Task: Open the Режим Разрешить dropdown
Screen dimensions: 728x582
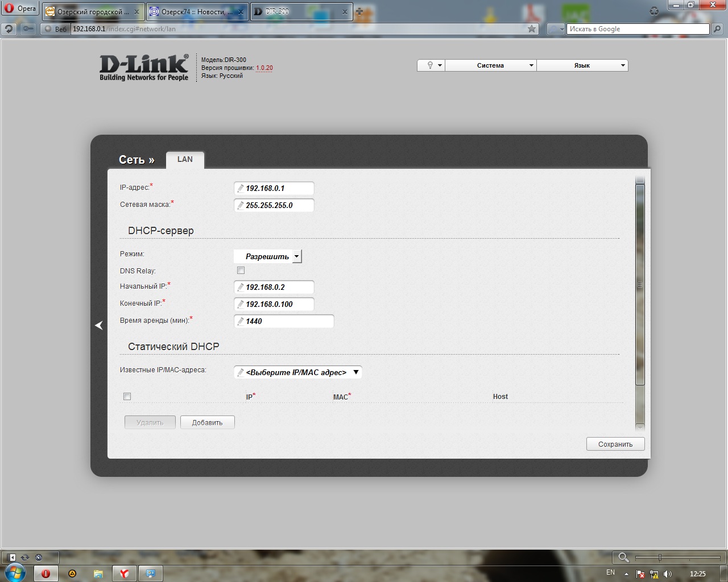Action: point(268,256)
